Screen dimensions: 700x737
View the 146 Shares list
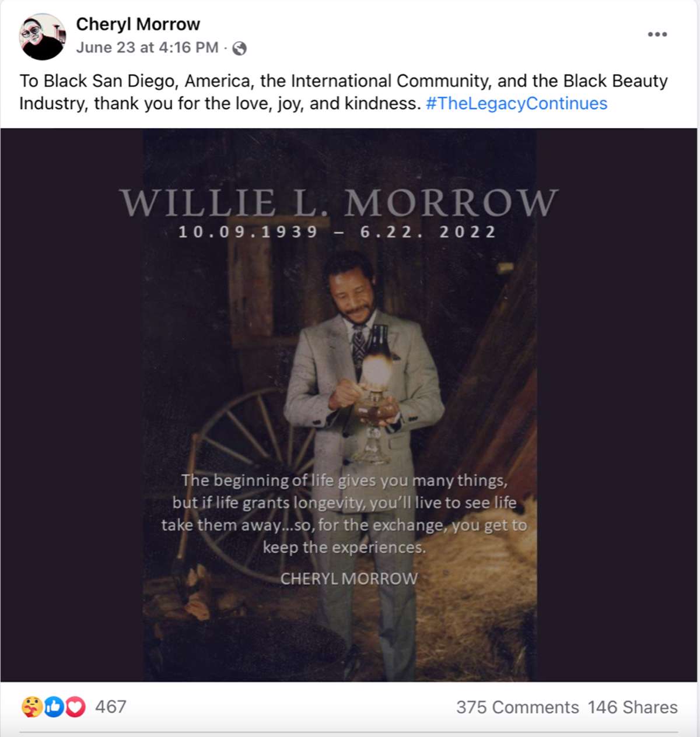632,707
